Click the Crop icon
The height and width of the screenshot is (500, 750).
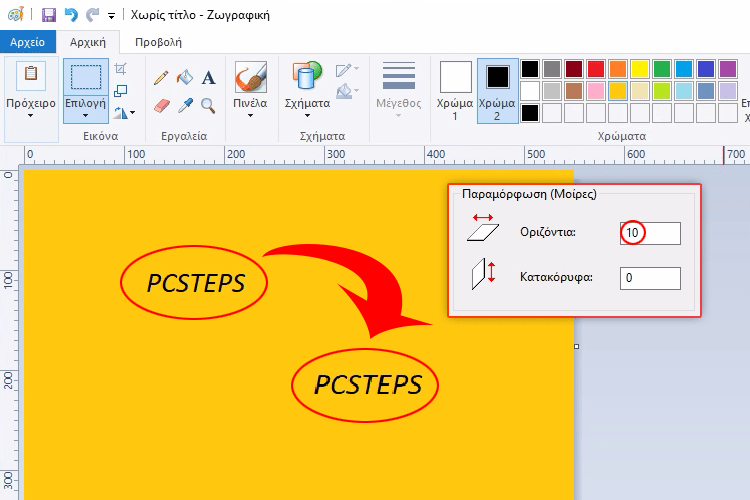pyautogui.click(x=121, y=69)
